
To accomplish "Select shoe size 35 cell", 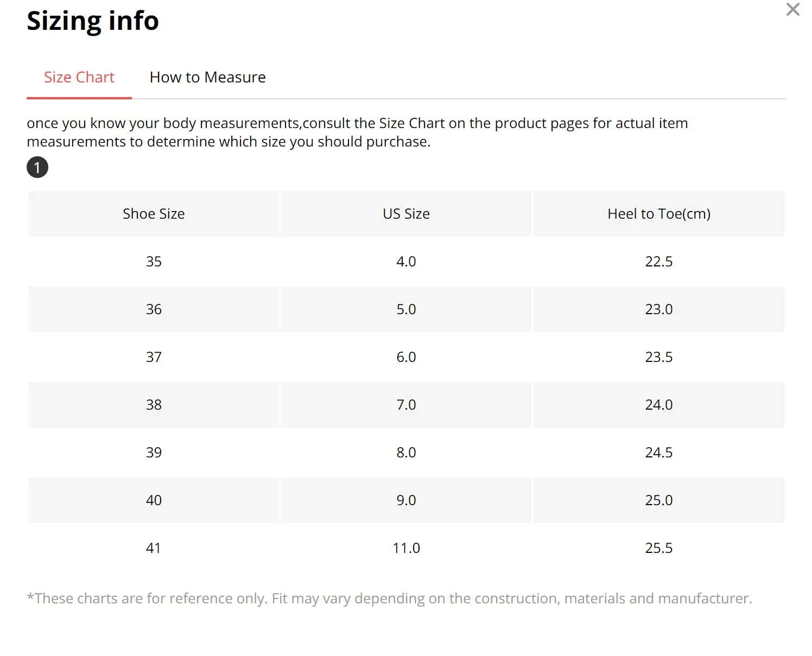I will 154,262.
